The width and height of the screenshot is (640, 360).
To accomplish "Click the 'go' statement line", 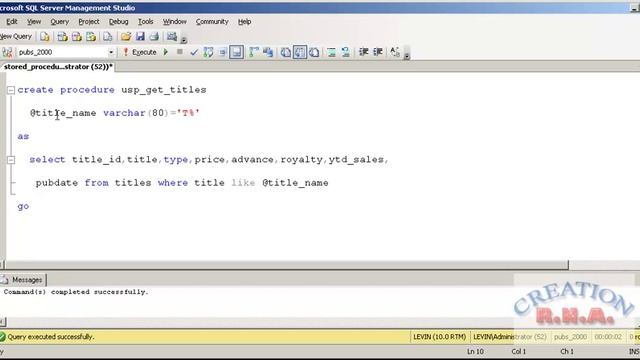I will [23, 207].
